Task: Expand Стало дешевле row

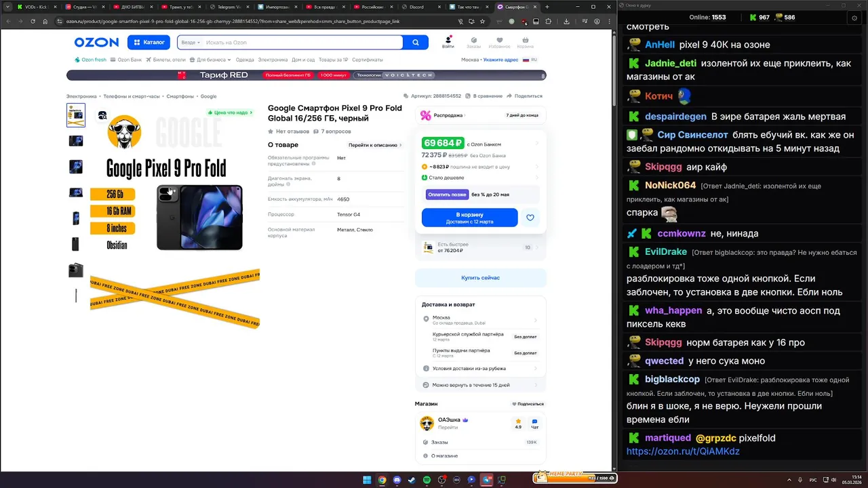Action: tap(481, 178)
